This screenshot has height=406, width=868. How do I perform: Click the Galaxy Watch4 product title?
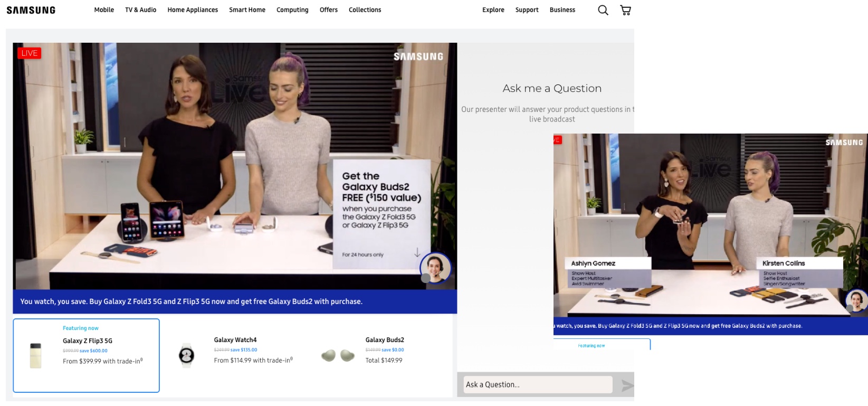(x=235, y=340)
